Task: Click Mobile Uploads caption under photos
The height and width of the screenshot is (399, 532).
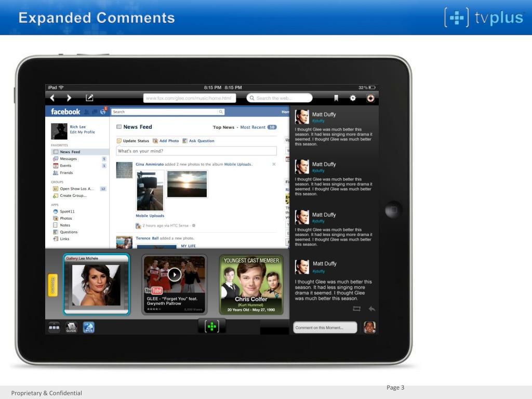Action: [150, 216]
